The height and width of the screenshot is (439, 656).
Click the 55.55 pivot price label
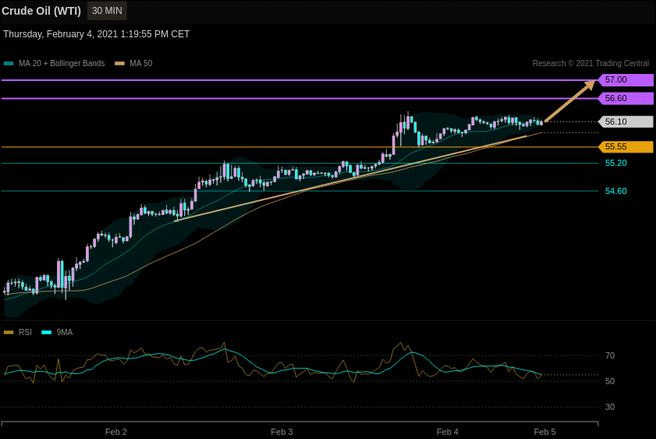click(625, 147)
